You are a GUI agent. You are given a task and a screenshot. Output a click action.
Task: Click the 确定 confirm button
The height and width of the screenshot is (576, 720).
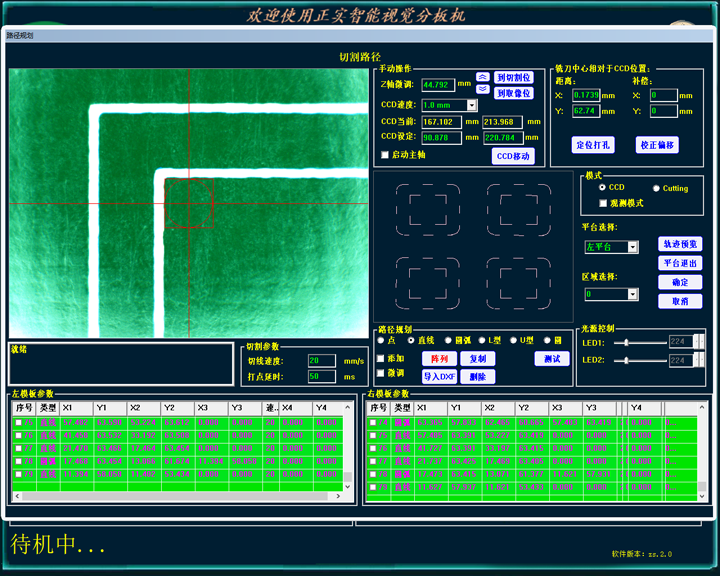(680, 282)
